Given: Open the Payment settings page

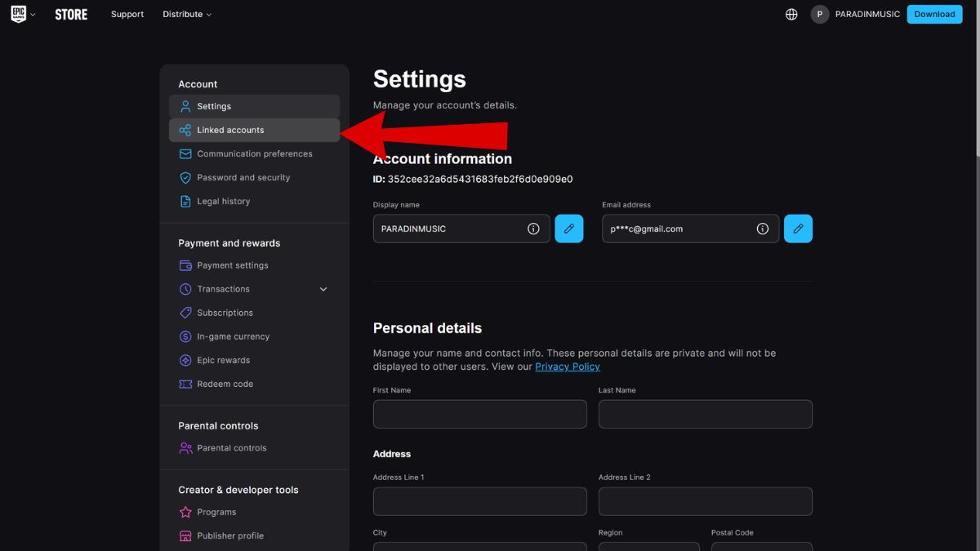Looking at the screenshot, I should (x=254, y=265).
